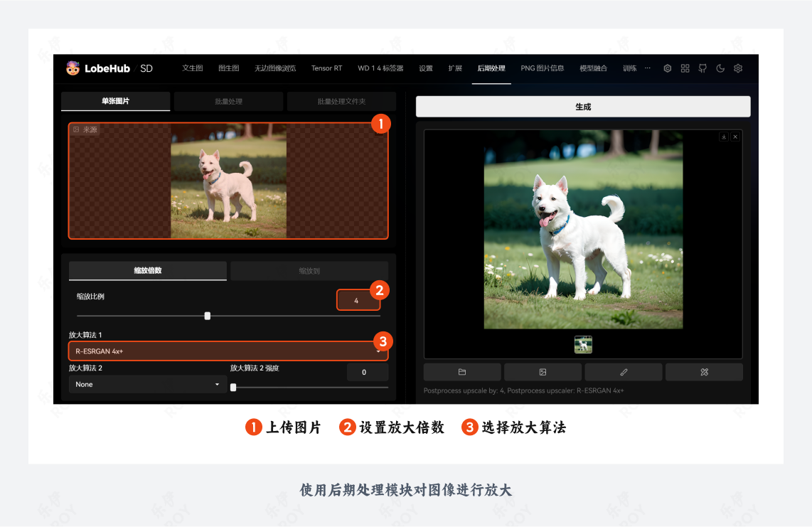Click the LobeHub logo avatar
The width and height of the screenshot is (812, 527).
click(73, 68)
